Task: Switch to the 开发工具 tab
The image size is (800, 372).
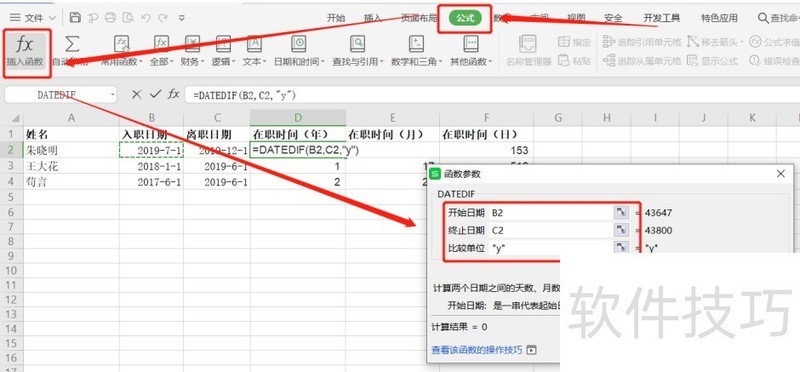Action: 661,18
